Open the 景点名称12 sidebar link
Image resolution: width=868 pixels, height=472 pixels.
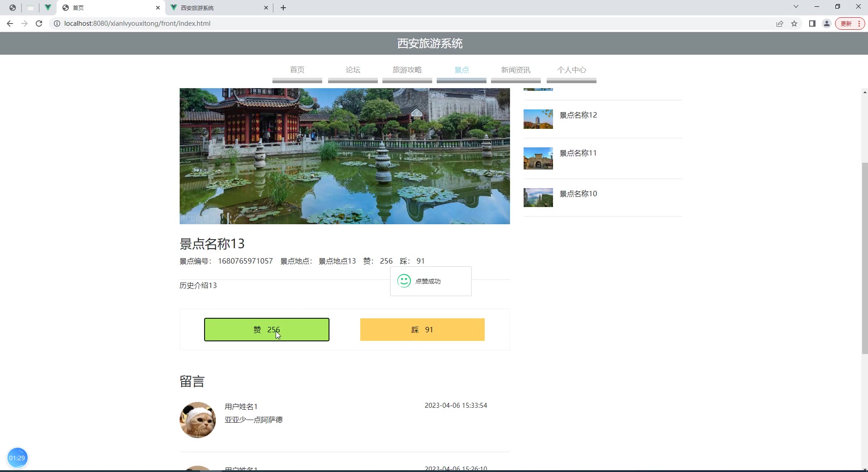point(578,115)
